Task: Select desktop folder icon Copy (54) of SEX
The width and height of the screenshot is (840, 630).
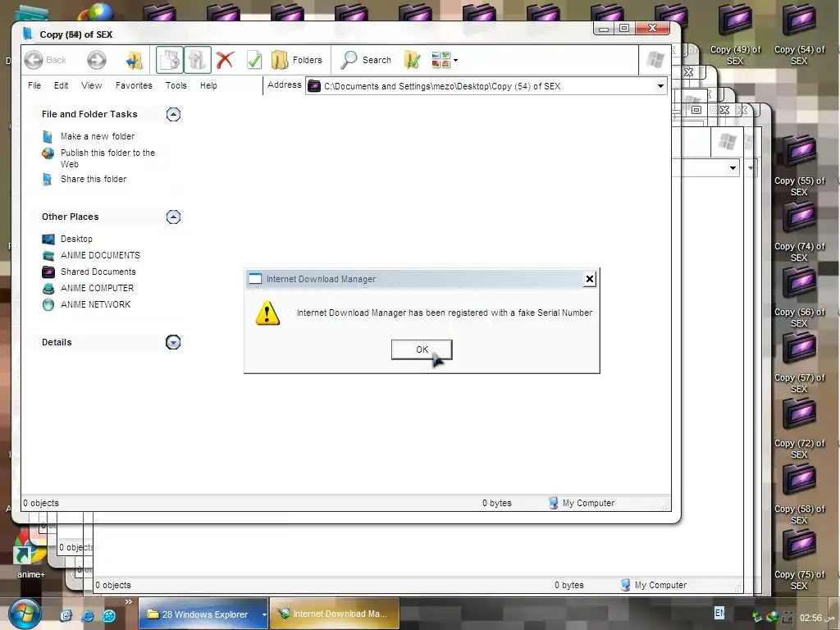Action: tap(799, 34)
